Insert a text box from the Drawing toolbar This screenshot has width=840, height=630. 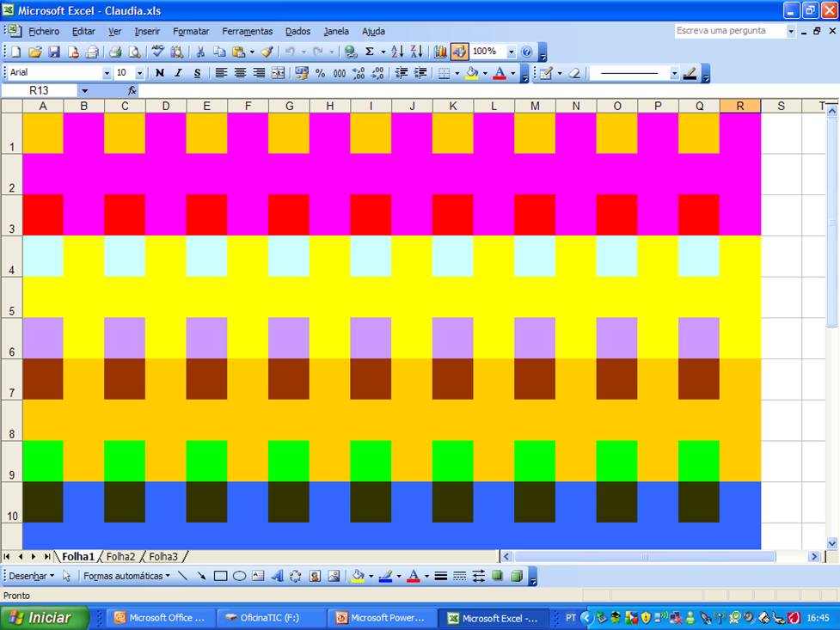pos(258,576)
